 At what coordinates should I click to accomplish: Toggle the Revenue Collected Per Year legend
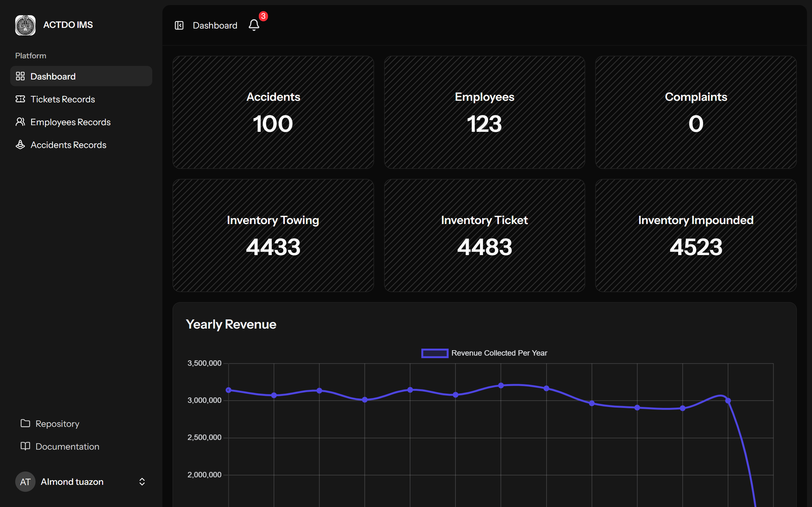pyautogui.click(x=499, y=353)
